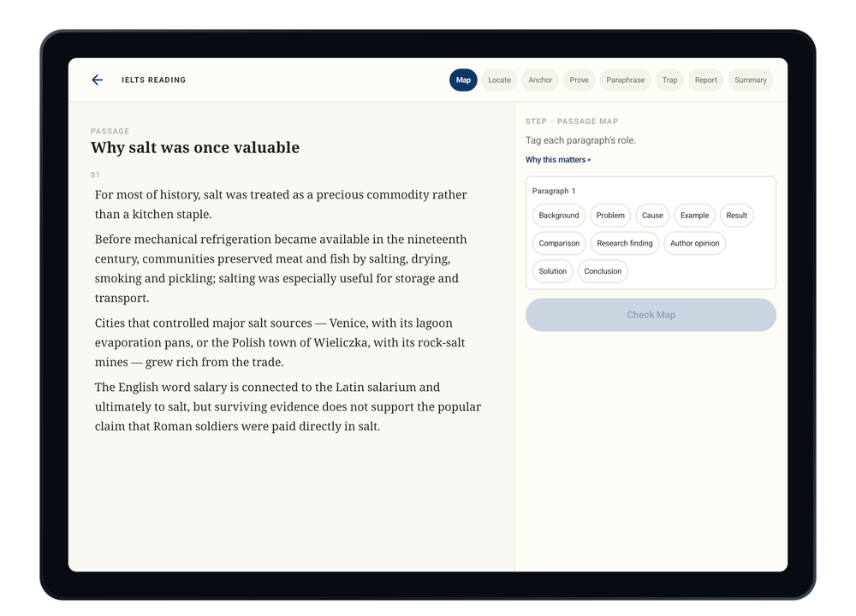Open the Locate step tab
856x616 pixels.
point(499,80)
